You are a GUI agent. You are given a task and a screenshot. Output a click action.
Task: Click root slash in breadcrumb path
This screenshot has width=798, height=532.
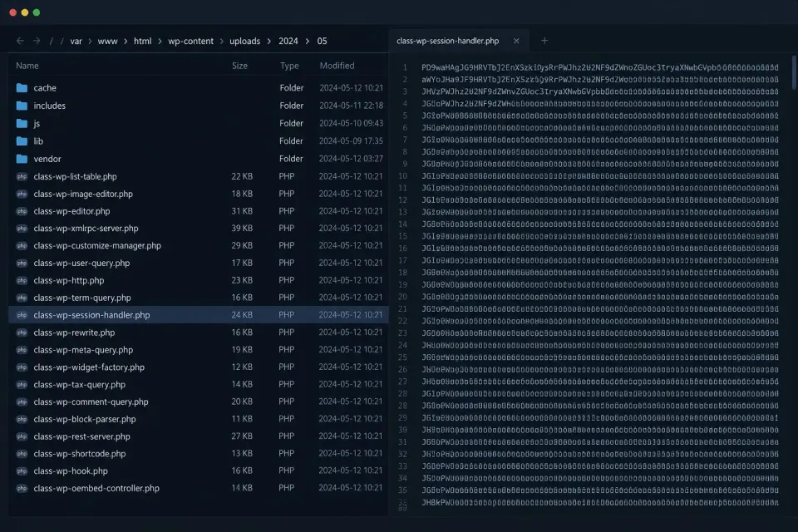coord(52,42)
